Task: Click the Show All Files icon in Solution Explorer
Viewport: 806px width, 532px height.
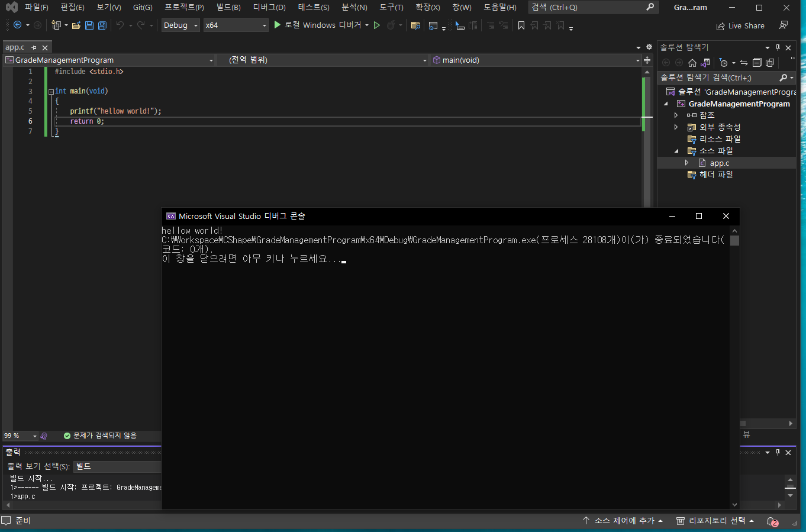Action: pos(770,63)
